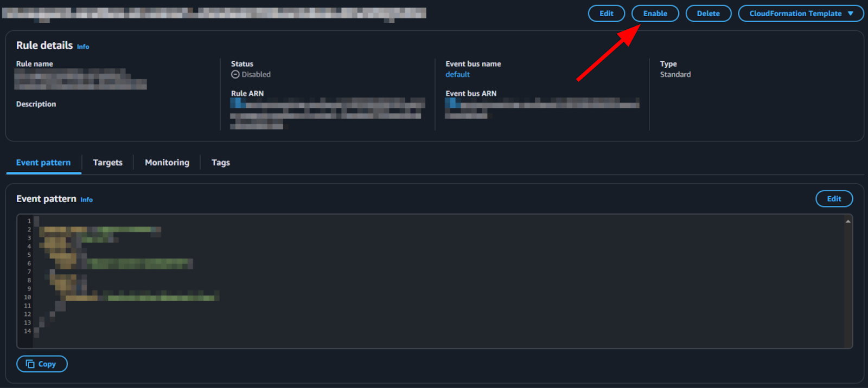Delete this EventBridge rule
Image resolution: width=868 pixels, height=388 pixels.
pos(708,14)
